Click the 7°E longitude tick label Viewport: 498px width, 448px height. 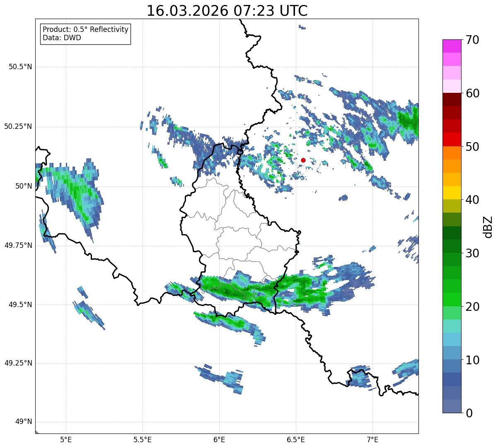[373, 439]
